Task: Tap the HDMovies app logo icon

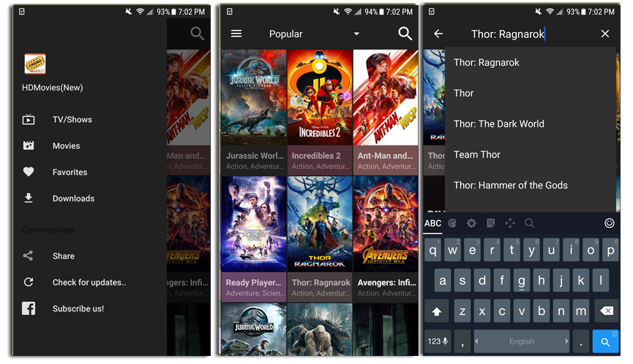Action: [x=35, y=64]
